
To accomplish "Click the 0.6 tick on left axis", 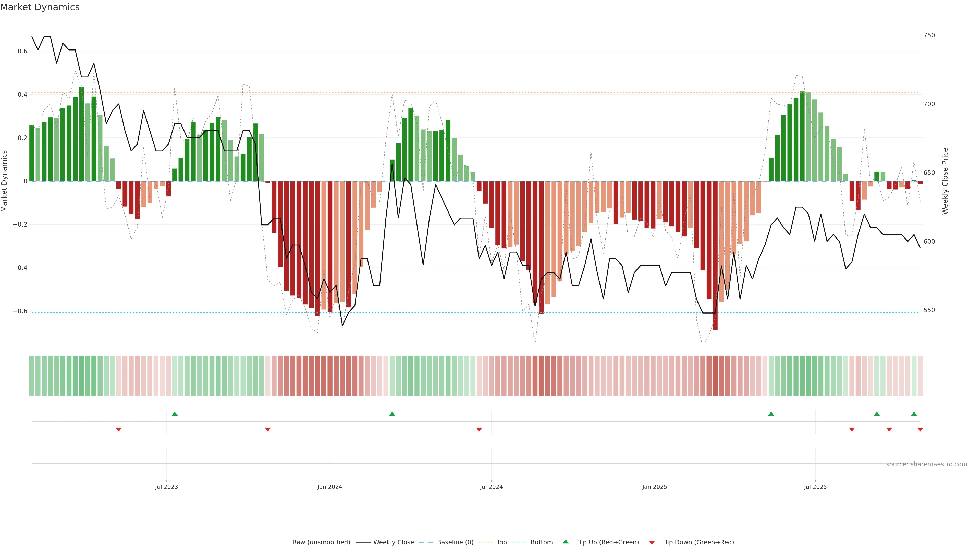I will pyautogui.click(x=22, y=51).
